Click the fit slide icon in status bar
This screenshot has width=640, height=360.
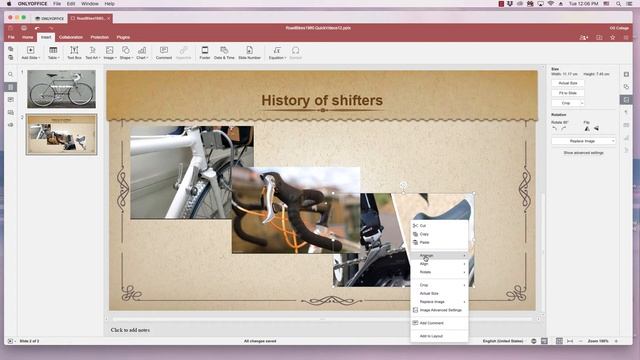[x=559, y=341]
